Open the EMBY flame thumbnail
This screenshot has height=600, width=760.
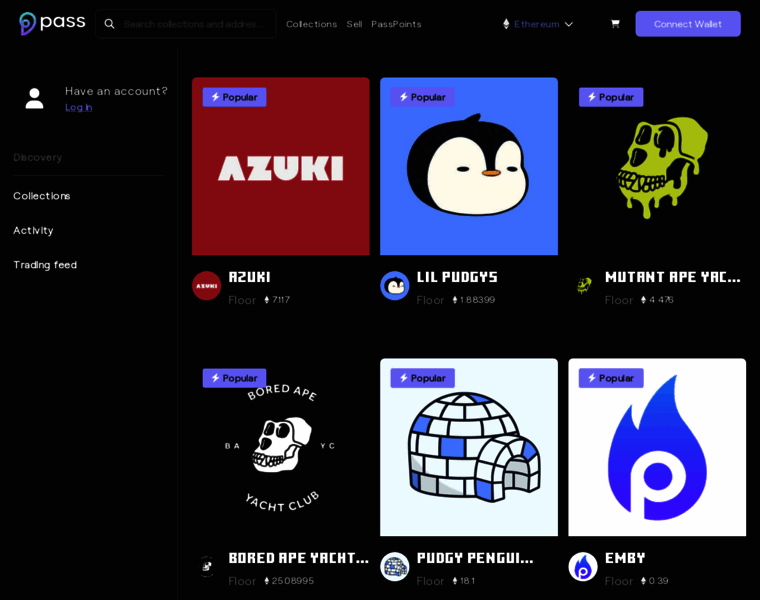pyautogui.click(x=657, y=447)
